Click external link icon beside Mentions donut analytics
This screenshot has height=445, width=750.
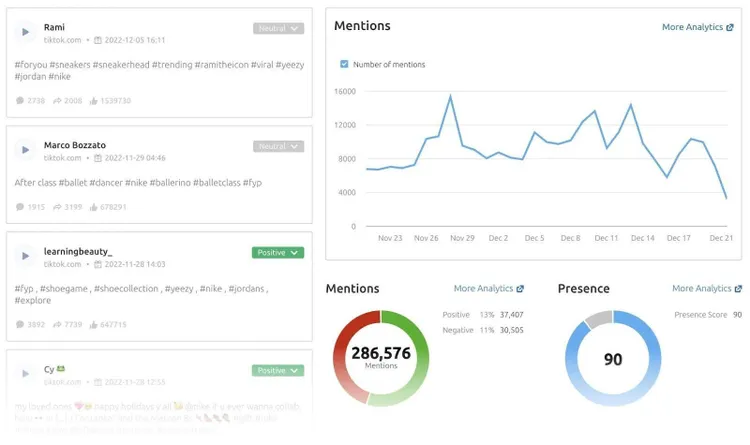[x=520, y=289]
